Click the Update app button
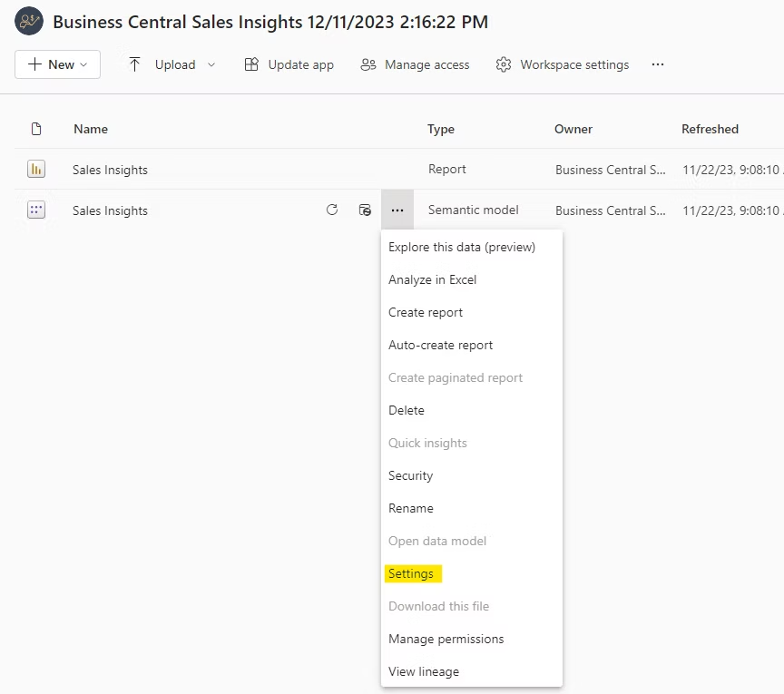Viewport: 784px width, 694px height. click(289, 64)
